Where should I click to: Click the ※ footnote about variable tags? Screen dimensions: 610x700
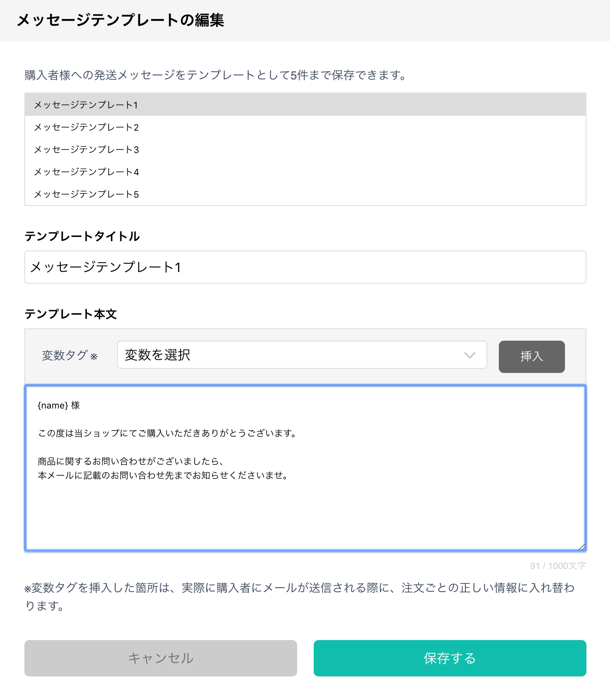tap(300, 596)
